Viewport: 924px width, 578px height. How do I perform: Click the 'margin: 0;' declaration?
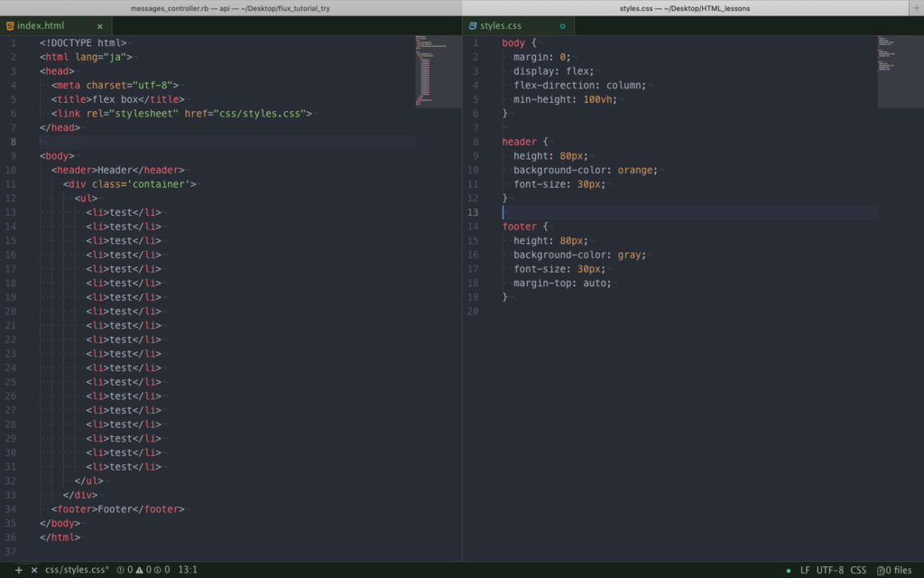point(542,57)
